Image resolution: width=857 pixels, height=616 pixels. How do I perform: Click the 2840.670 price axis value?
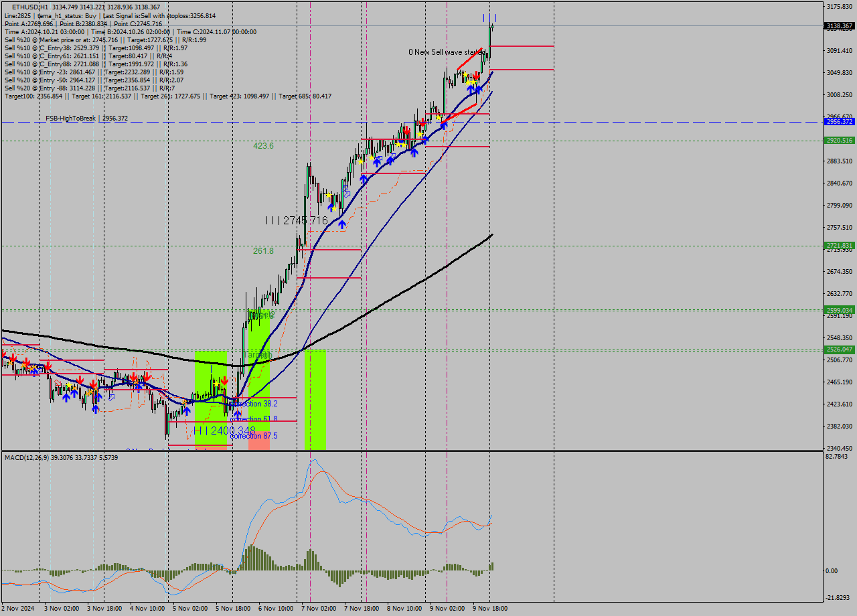coord(839,183)
